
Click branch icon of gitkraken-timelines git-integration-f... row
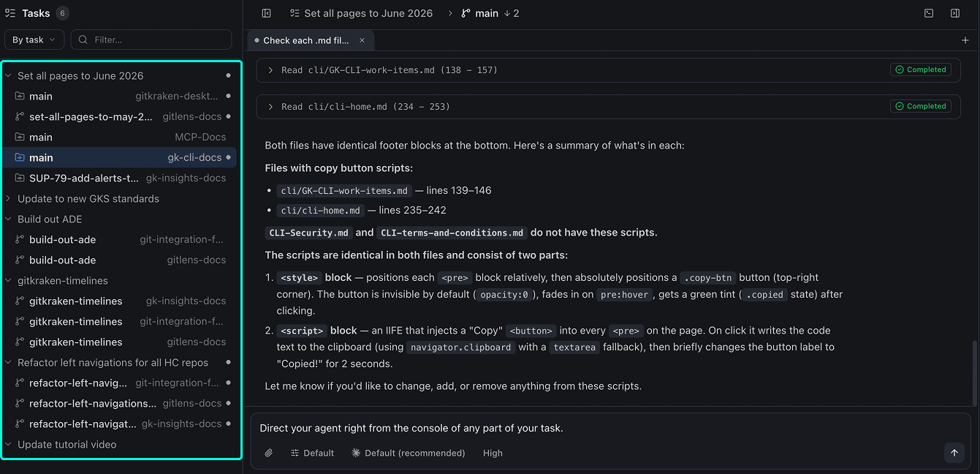[20, 321]
